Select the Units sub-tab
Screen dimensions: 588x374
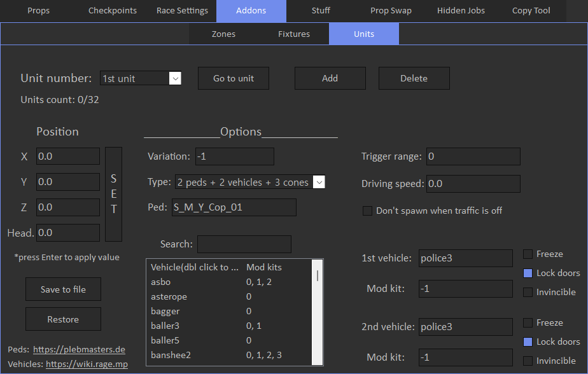point(364,34)
